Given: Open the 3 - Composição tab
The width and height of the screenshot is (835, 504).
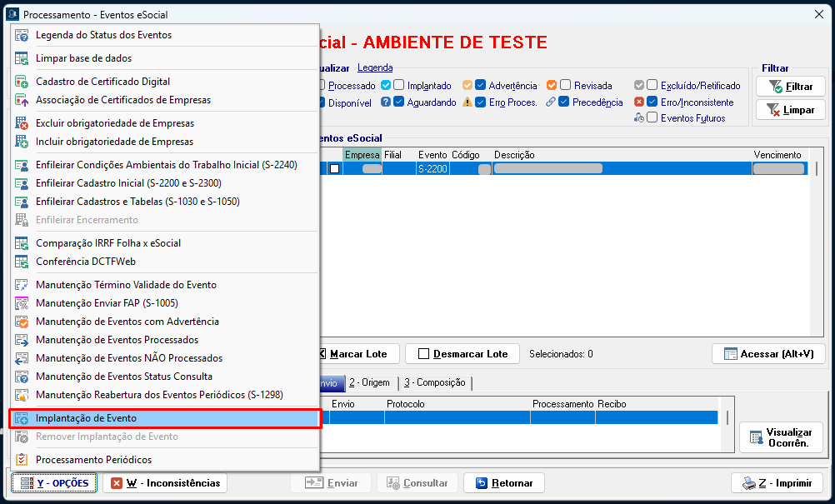Looking at the screenshot, I should tap(434, 383).
